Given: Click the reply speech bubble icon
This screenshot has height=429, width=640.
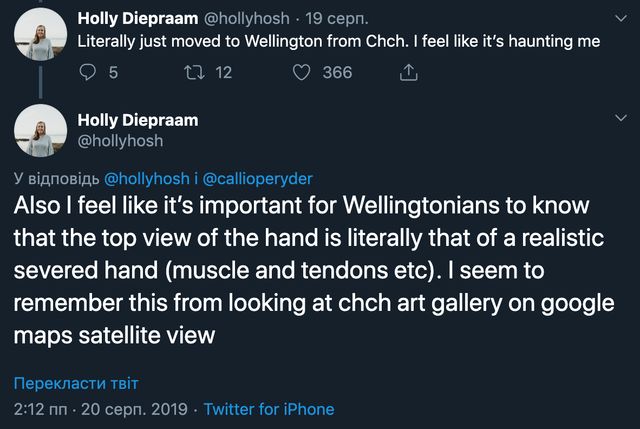Looking at the screenshot, I should click(88, 72).
